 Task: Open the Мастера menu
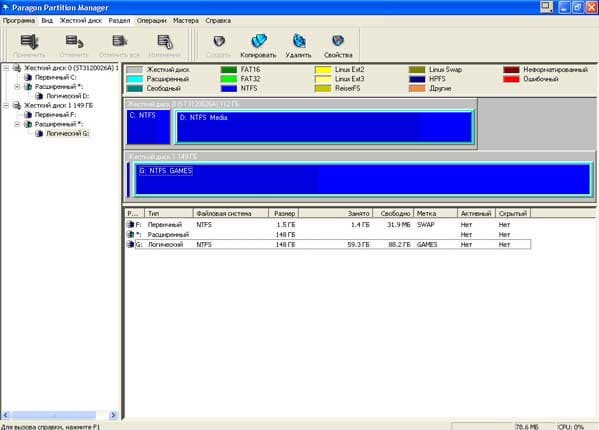pyautogui.click(x=186, y=21)
